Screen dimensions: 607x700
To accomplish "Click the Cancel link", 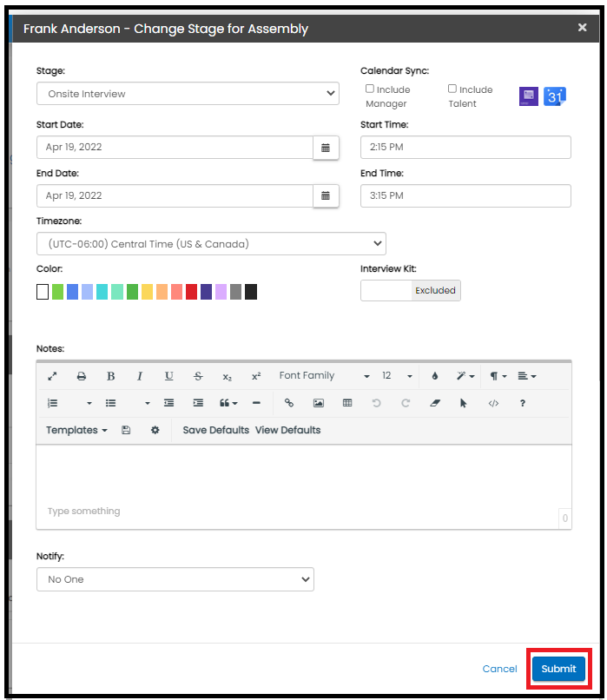I will (x=499, y=669).
